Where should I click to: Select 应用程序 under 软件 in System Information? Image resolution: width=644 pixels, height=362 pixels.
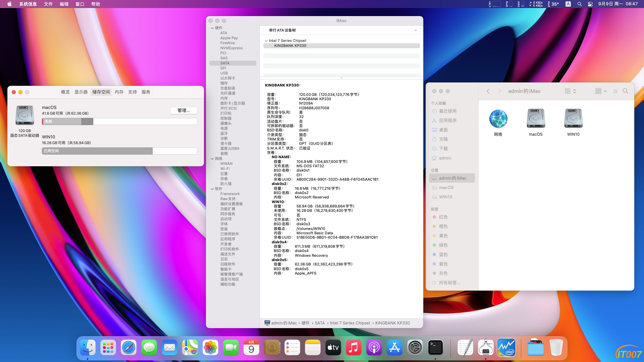point(228,239)
